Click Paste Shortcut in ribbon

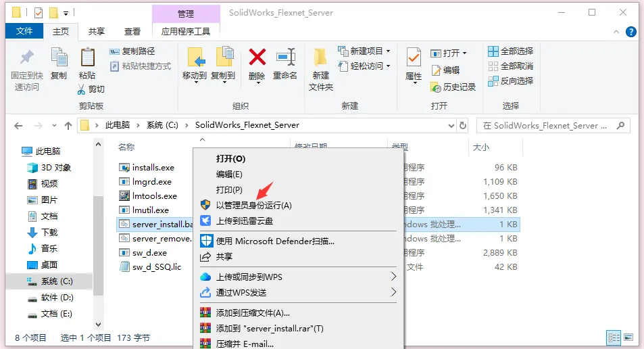tap(140, 66)
